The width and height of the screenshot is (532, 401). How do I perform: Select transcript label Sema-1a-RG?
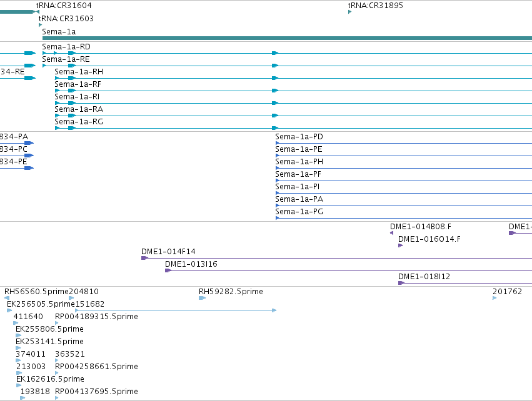coord(79,122)
